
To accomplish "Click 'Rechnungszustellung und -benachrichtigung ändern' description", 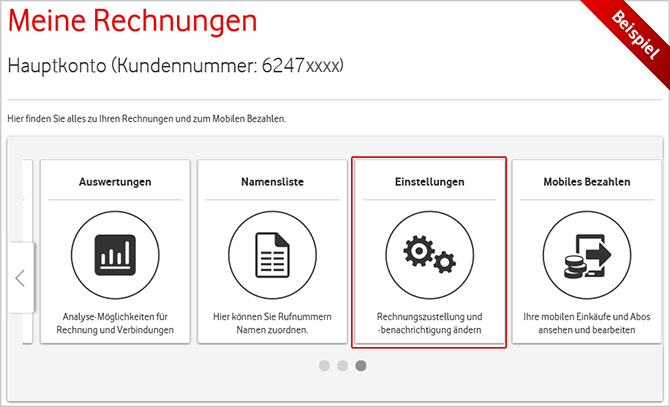I will coord(429,323).
